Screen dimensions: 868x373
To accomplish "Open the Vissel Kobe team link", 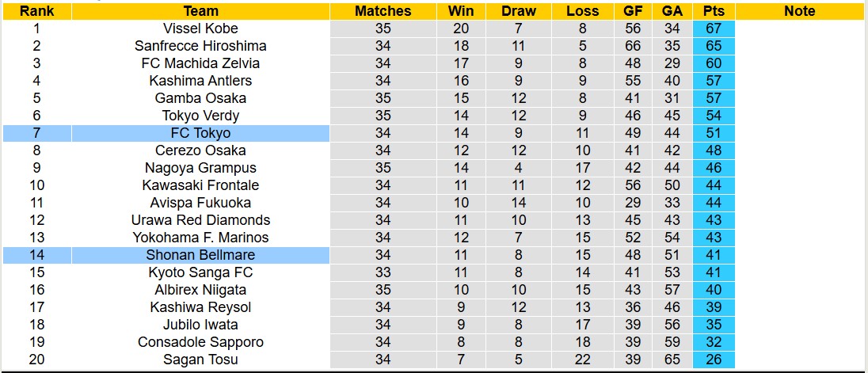I will tap(200, 29).
